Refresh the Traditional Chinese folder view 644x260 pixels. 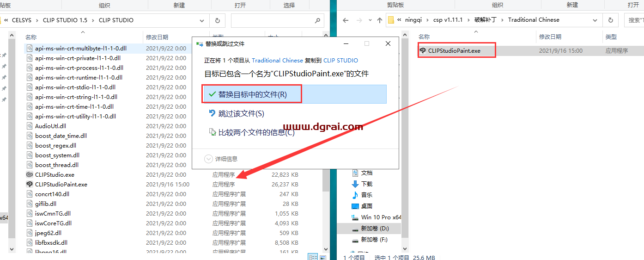[x=611, y=20]
